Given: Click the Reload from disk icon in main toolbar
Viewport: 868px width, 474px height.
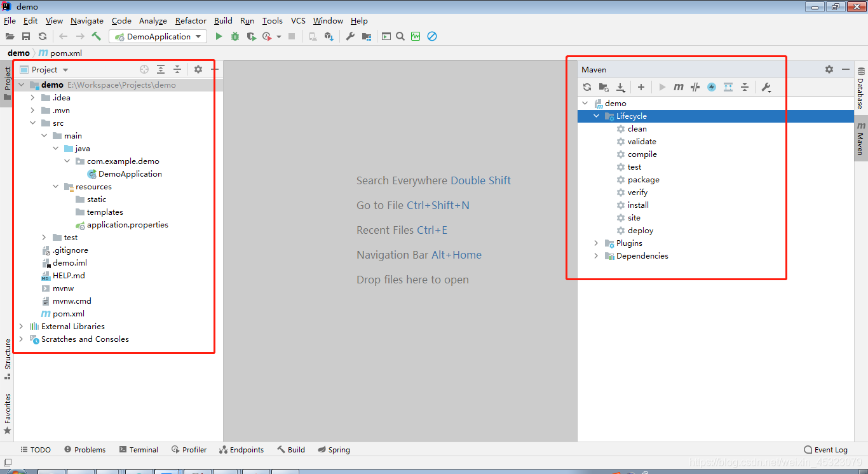Looking at the screenshot, I should 43,36.
